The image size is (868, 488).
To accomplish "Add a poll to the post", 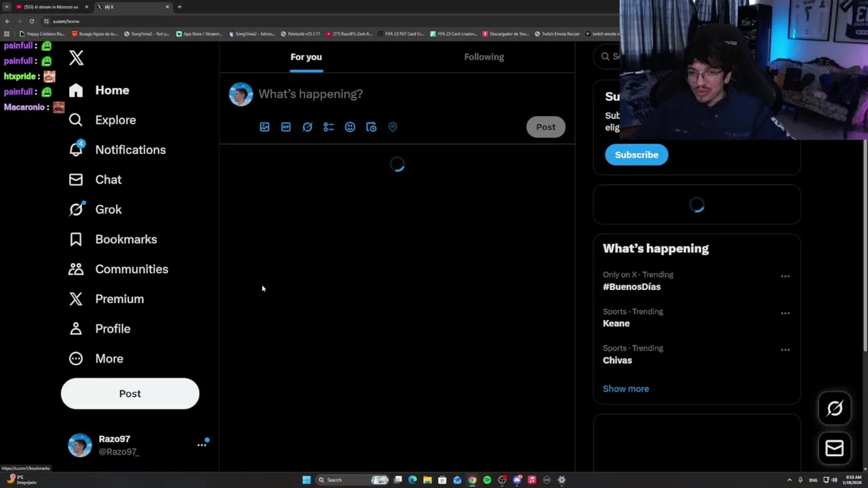I will point(329,127).
